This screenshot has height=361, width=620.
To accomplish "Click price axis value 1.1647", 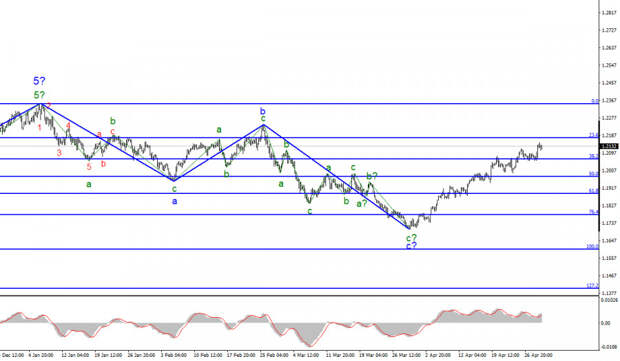I will pyautogui.click(x=609, y=240).
